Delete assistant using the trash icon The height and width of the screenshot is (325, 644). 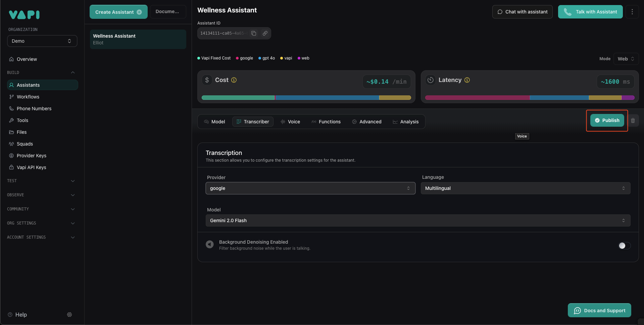click(633, 120)
